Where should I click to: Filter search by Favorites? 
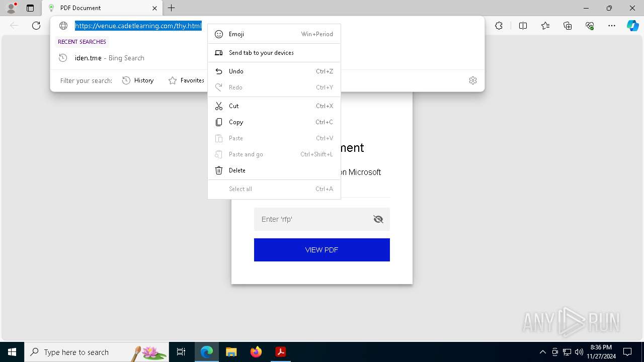point(186,80)
